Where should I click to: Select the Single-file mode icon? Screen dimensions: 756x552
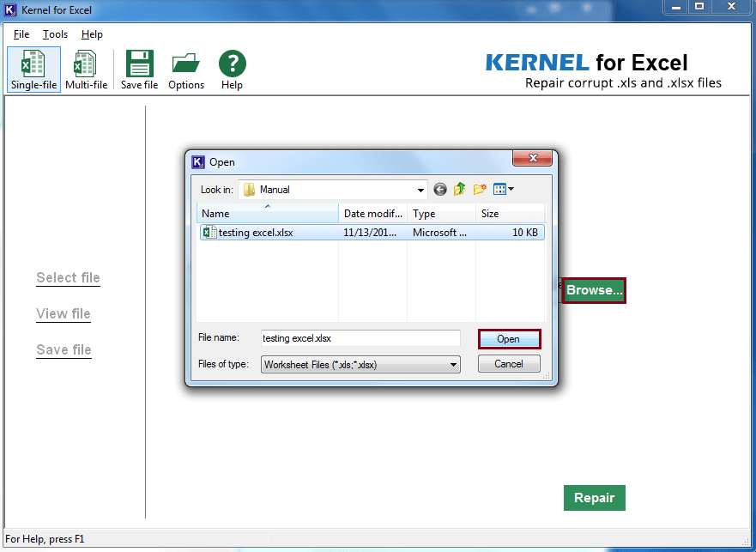coord(33,70)
